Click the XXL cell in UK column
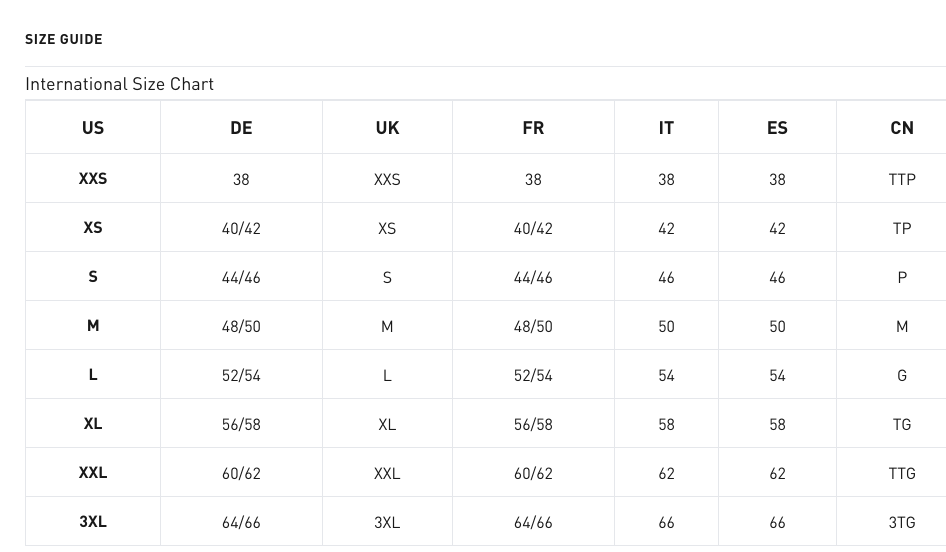 pos(387,474)
